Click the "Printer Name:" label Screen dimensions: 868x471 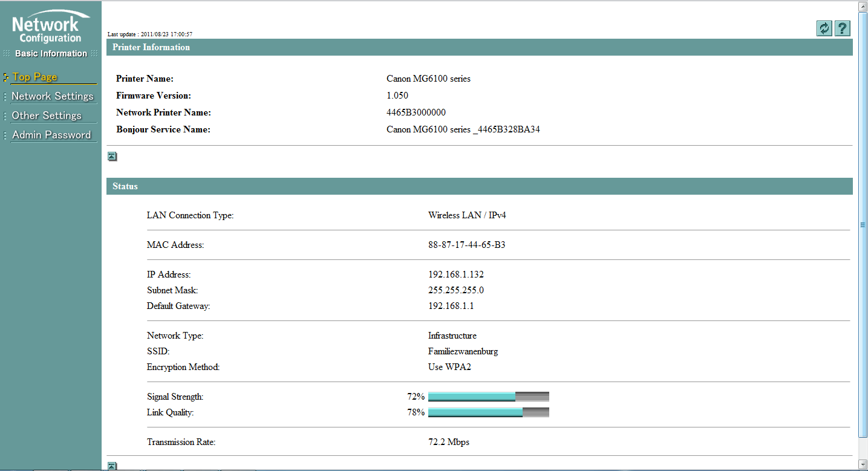tap(145, 79)
